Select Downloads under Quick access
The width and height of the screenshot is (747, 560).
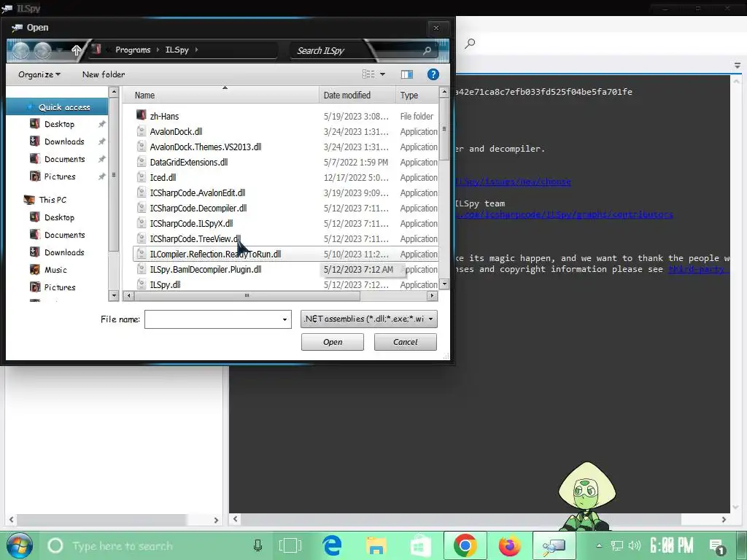coord(64,141)
